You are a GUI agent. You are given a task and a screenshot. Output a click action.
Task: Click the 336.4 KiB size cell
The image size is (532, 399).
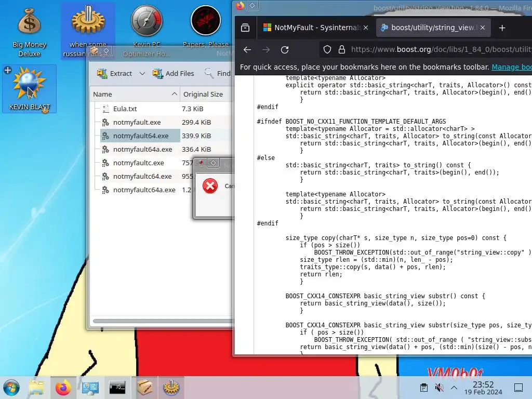pyautogui.click(x=196, y=149)
